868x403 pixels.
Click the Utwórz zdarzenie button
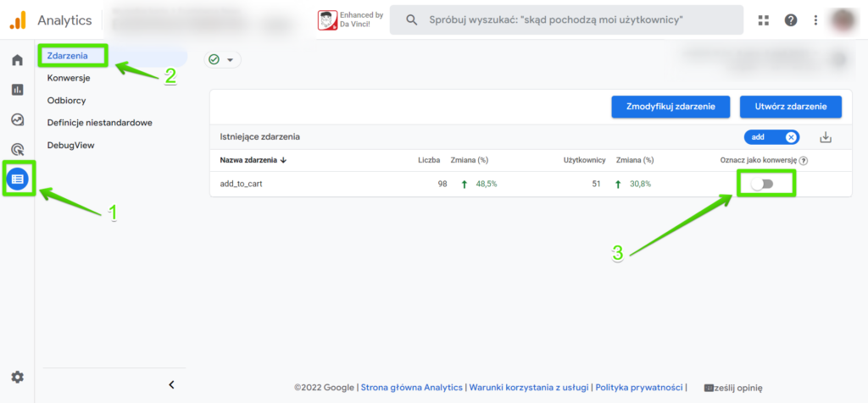[x=791, y=107]
